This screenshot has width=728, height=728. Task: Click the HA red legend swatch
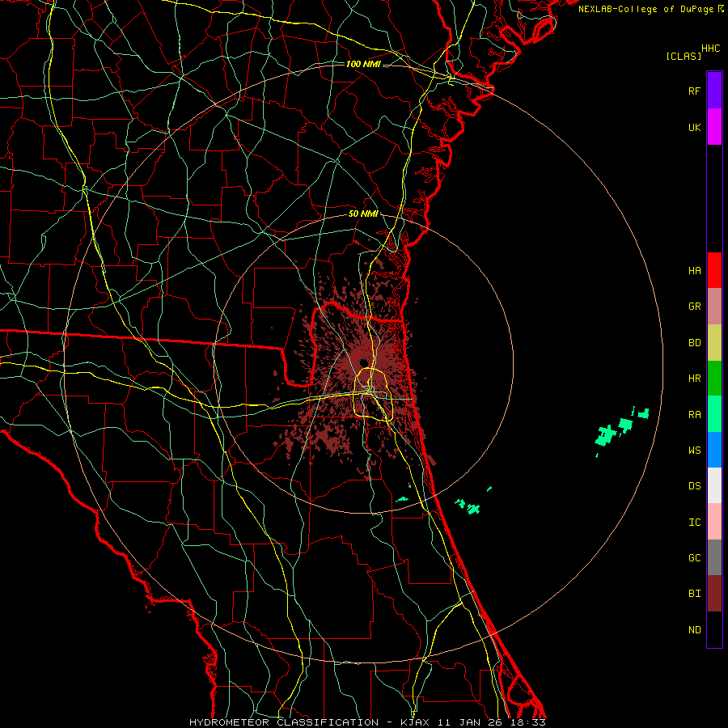pos(714,270)
